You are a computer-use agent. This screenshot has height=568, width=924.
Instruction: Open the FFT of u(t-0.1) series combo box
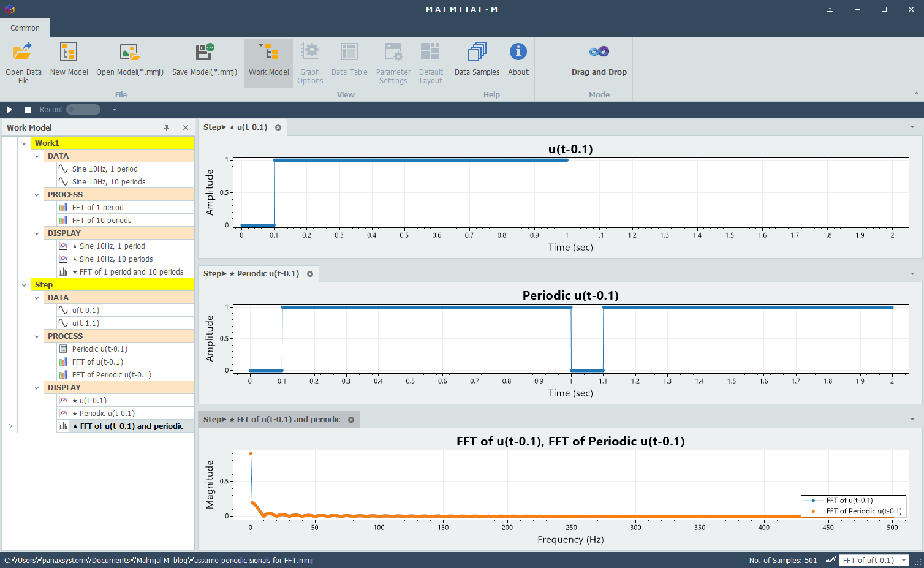click(874, 560)
